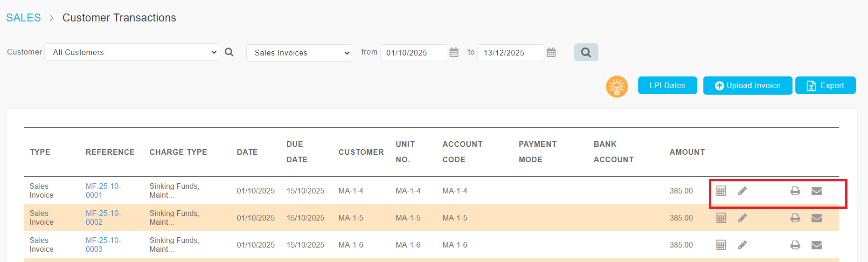This screenshot has width=868, height=262.
Task: Edit the MA-1-6 invoice with pencil icon
Action: [742, 245]
